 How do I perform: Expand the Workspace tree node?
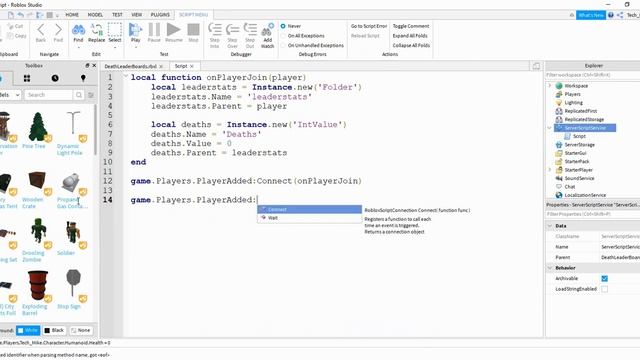pyautogui.click(x=550, y=86)
